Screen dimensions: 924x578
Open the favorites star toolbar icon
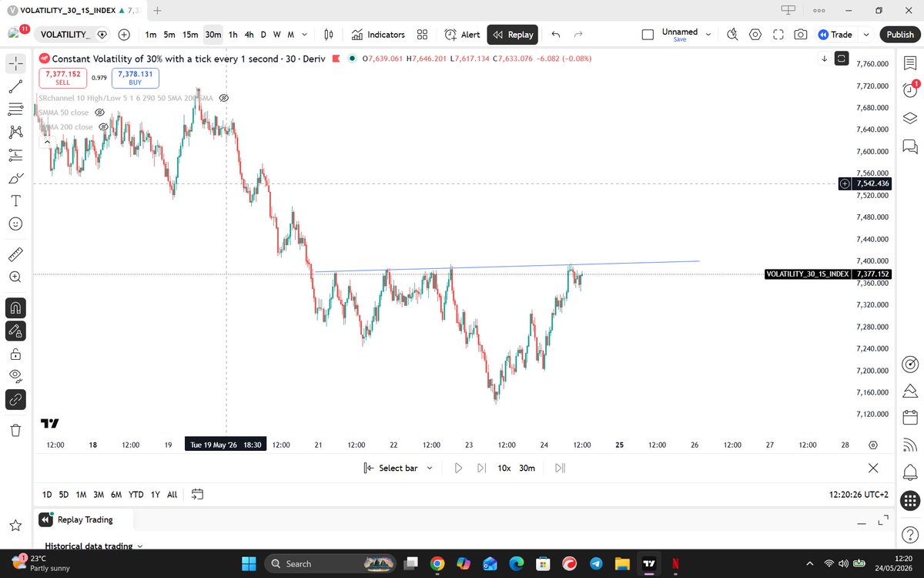(15, 525)
